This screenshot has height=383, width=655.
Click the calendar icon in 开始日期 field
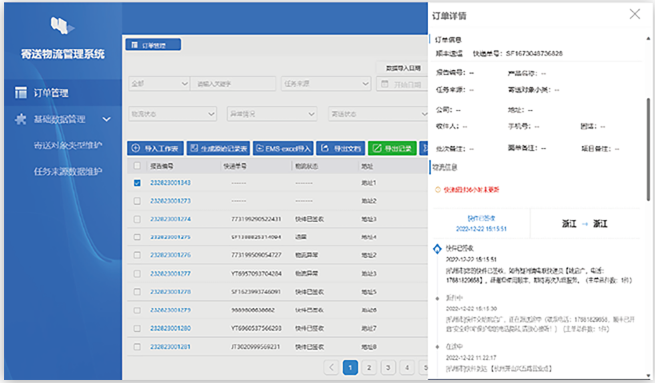[384, 84]
